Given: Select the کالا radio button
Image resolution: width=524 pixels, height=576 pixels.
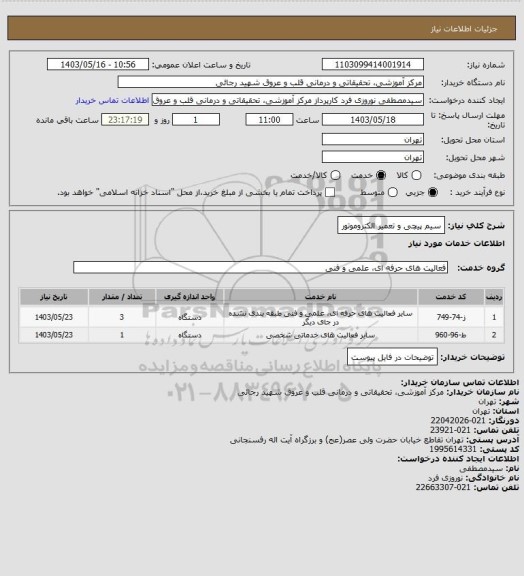Looking at the screenshot, I should point(416,175).
